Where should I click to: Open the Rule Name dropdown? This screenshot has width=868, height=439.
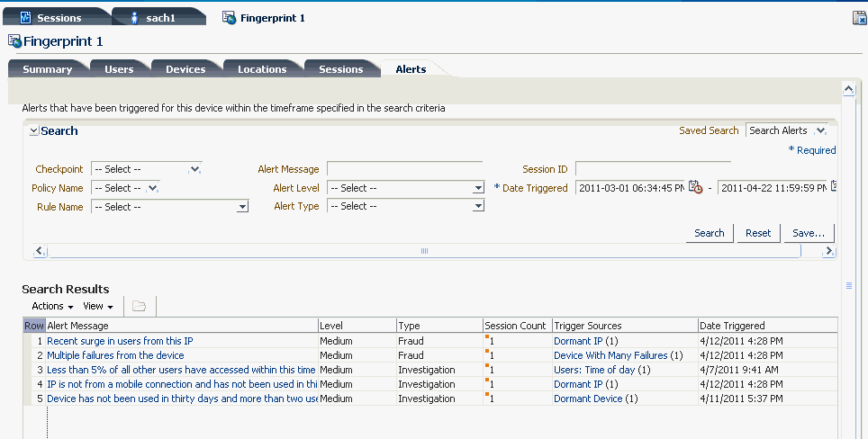coord(242,207)
